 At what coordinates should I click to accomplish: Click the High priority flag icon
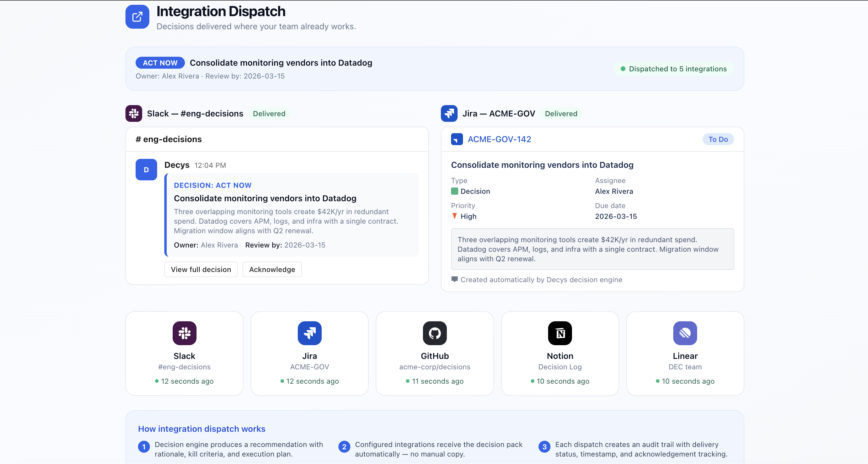pos(454,216)
